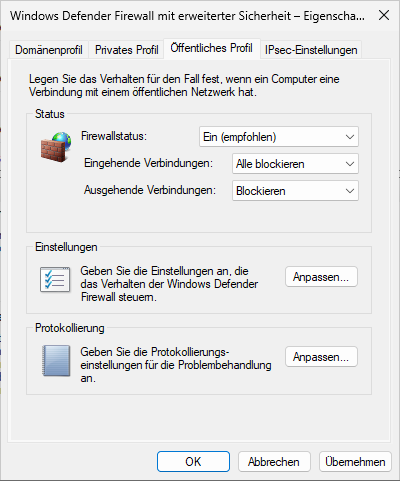Image resolution: width=400 pixels, height=481 pixels.
Task: Click Anpassen in the Protokollierung group
Action: click(x=321, y=357)
